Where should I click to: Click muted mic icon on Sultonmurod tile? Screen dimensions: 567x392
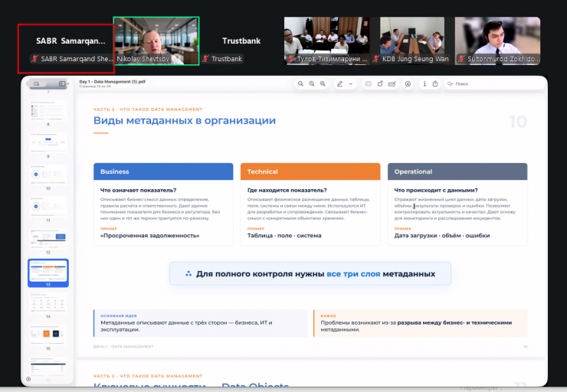tap(461, 58)
